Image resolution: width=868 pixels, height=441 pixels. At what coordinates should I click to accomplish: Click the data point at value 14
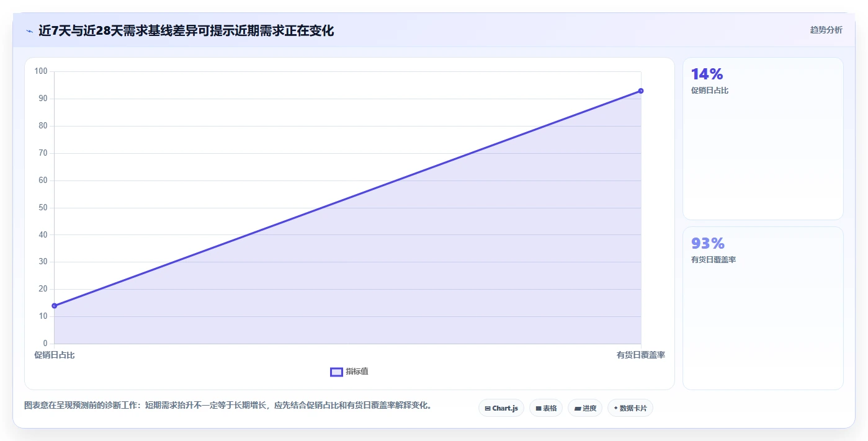55,306
